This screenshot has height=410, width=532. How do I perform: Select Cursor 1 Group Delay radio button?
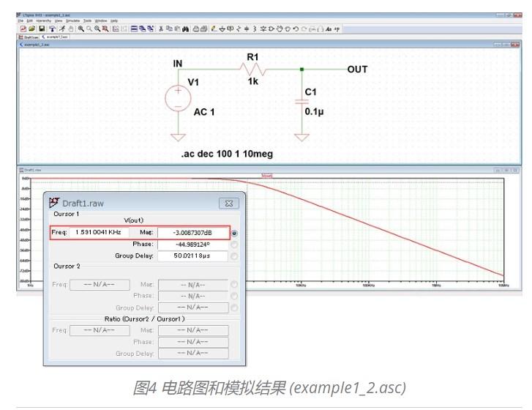(x=234, y=256)
